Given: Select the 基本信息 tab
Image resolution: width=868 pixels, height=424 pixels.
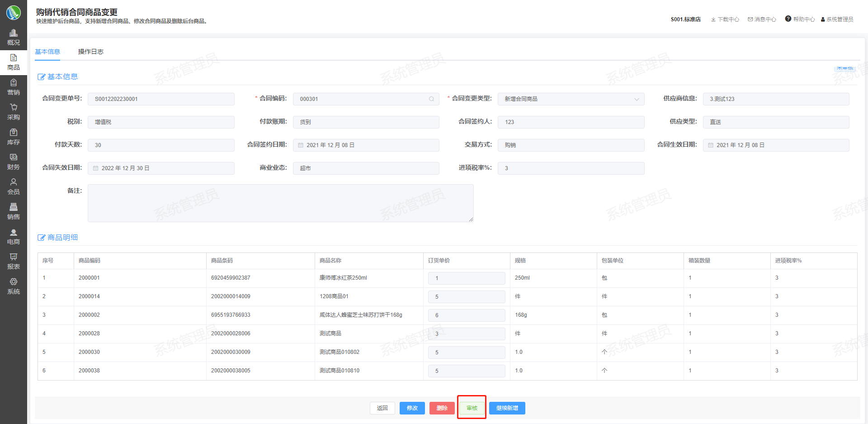Looking at the screenshot, I should 47,52.
